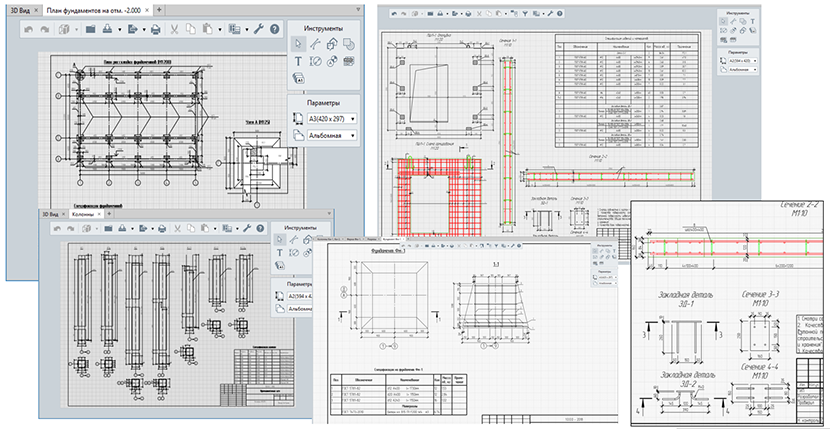Open project folder icon in foundation plan window

91,29
